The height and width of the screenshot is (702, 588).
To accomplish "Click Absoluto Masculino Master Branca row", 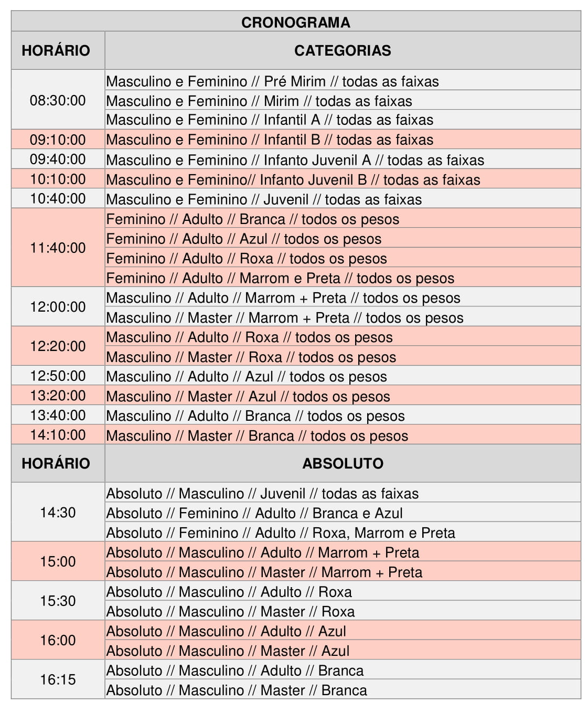I will [237, 690].
